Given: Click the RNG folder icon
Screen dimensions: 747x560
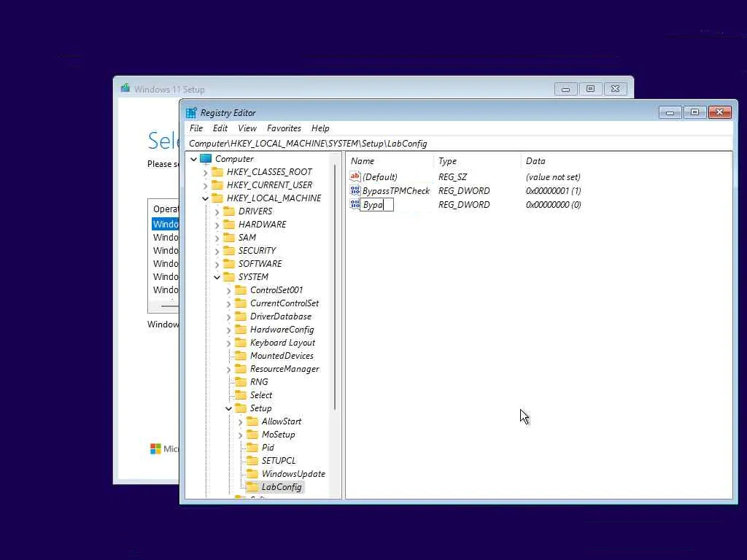Looking at the screenshot, I should [x=241, y=381].
